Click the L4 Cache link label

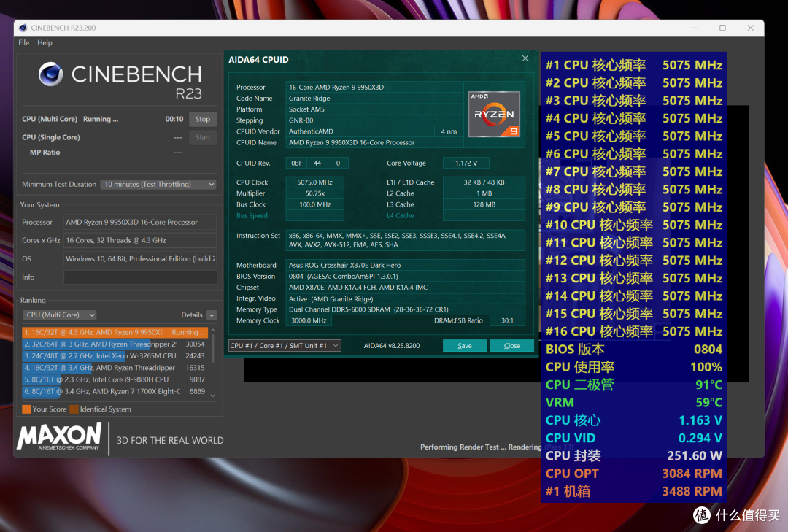point(401,216)
